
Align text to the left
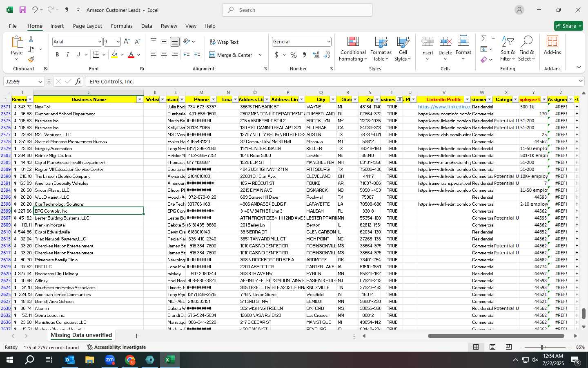(154, 55)
